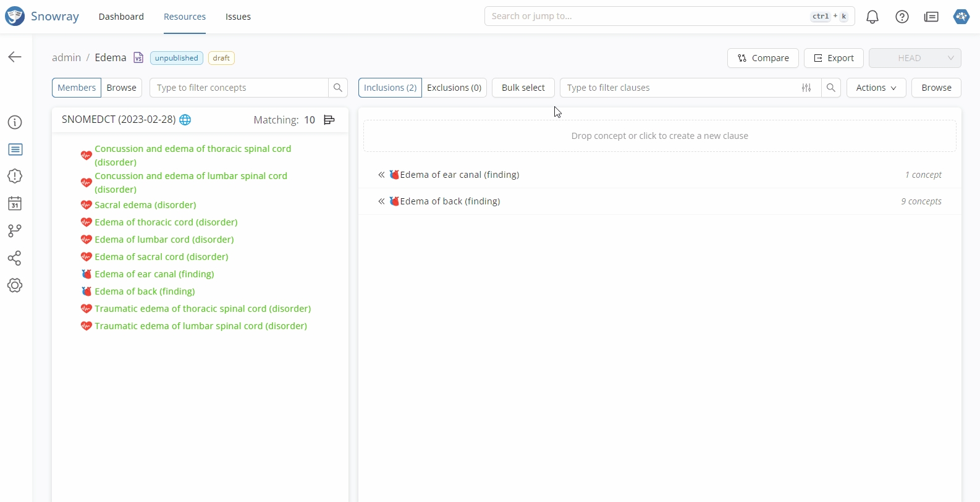The image size is (980, 502).
Task: Go to the Issues tab
Action: 238,17
